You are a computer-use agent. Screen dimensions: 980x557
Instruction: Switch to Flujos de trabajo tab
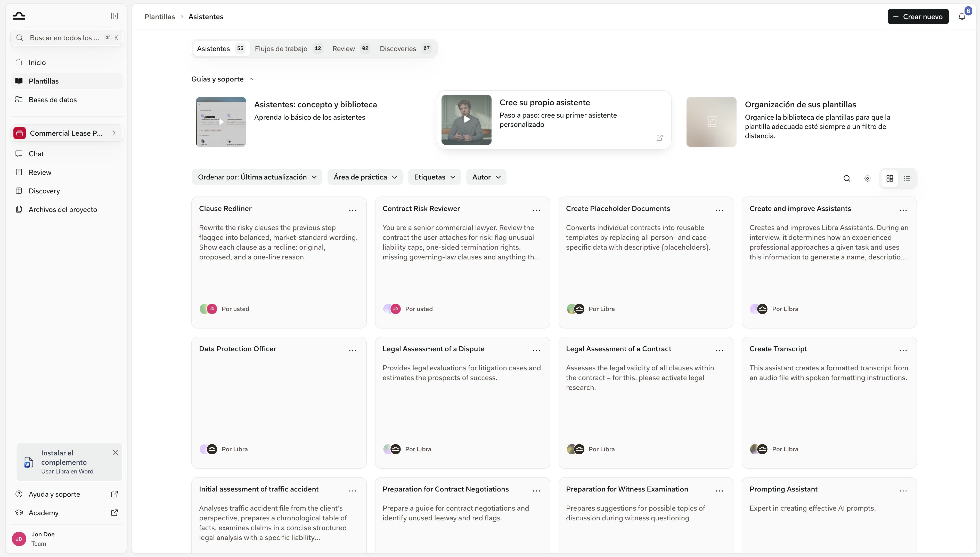(x=288, y=48)
